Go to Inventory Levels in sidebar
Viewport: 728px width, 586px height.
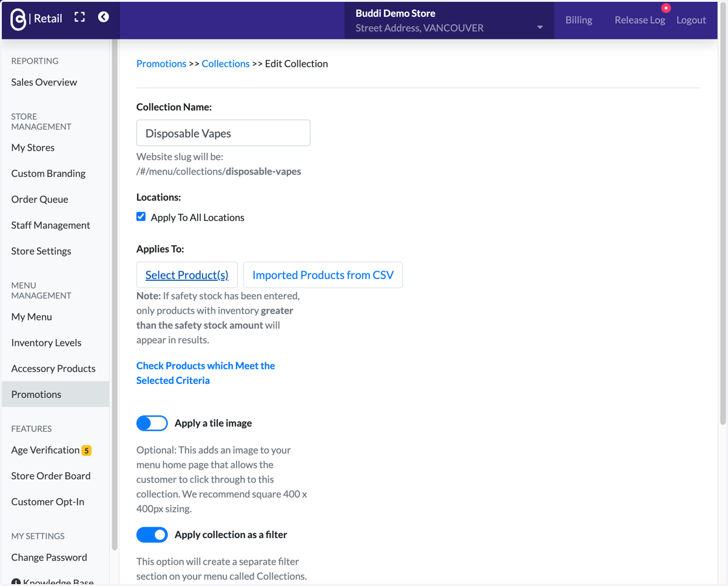click(46, 343)
